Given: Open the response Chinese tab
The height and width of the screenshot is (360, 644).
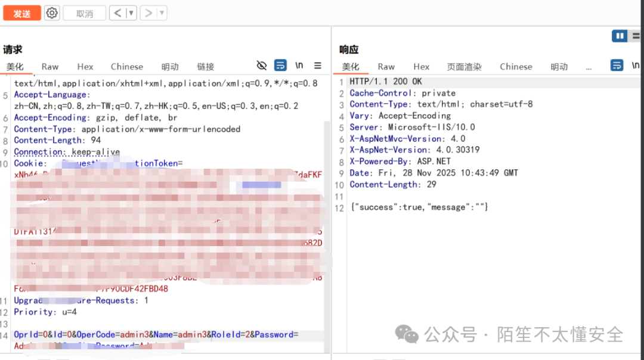Looking at the screenshot, I should click(516, 67).
